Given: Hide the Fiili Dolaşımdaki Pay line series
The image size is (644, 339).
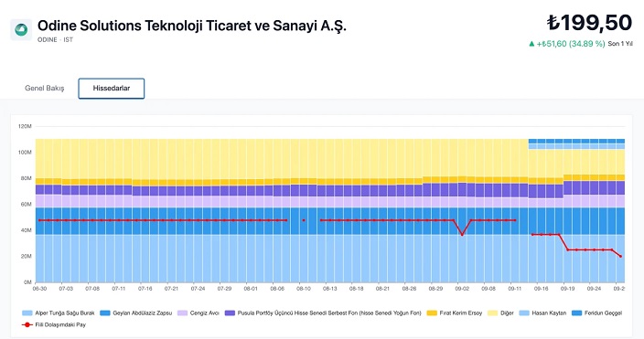Looking at the screenshot, I should point(27,324).
